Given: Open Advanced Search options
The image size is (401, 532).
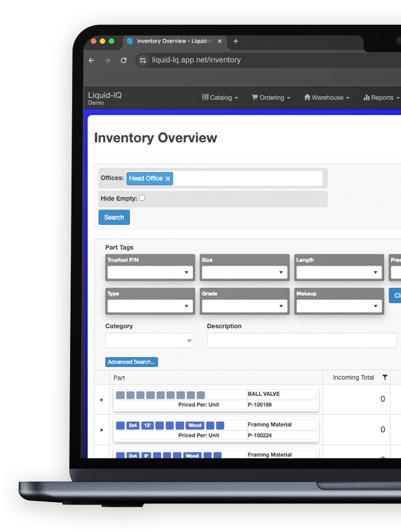Looking at the screenshot, I should (x=131, y=362).
